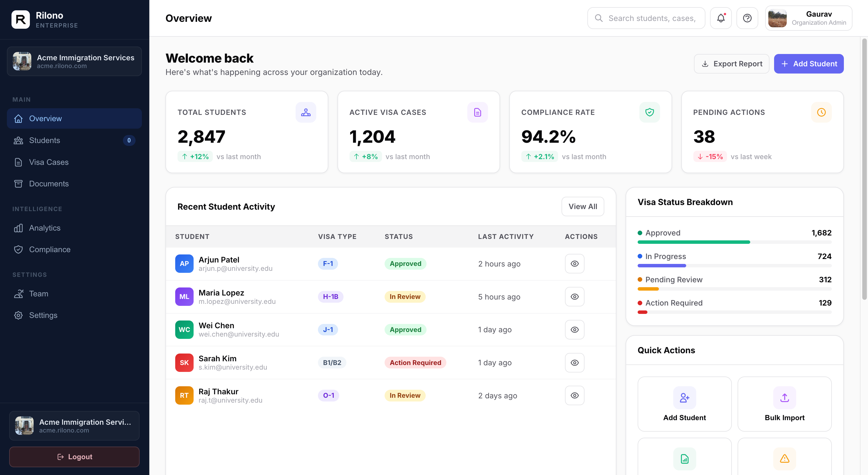This screenshot has width=868, height=475.
Task: Click the O-1 visa type tag
Action: [329, 395]
